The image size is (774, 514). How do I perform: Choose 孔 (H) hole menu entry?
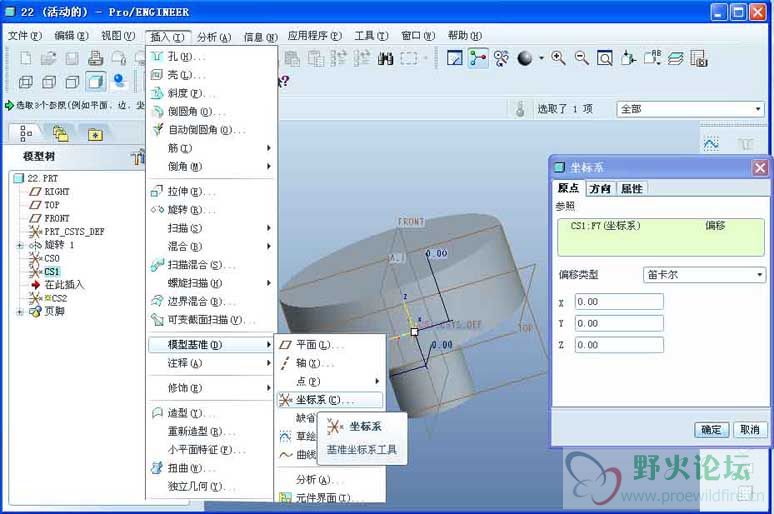[211, 57]
